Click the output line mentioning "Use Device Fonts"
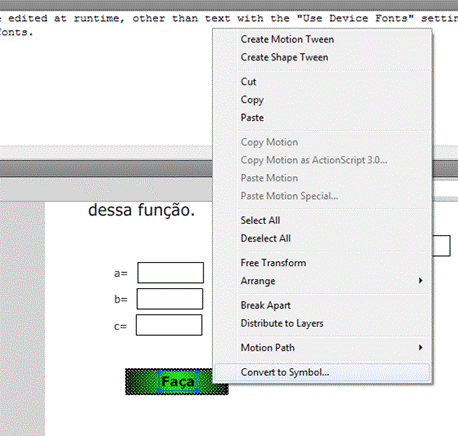The height and width of the screenshot is (436, 458). click(x=229, y=18)
